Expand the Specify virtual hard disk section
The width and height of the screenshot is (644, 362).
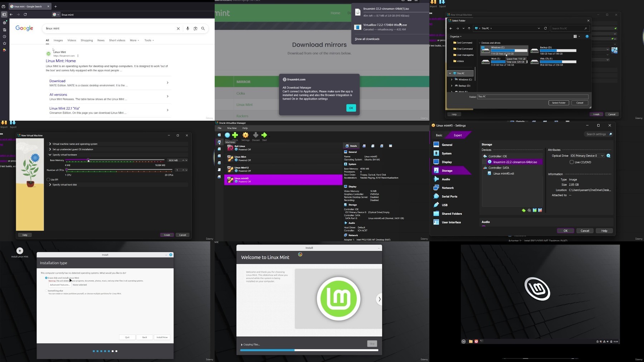(50, 185)
